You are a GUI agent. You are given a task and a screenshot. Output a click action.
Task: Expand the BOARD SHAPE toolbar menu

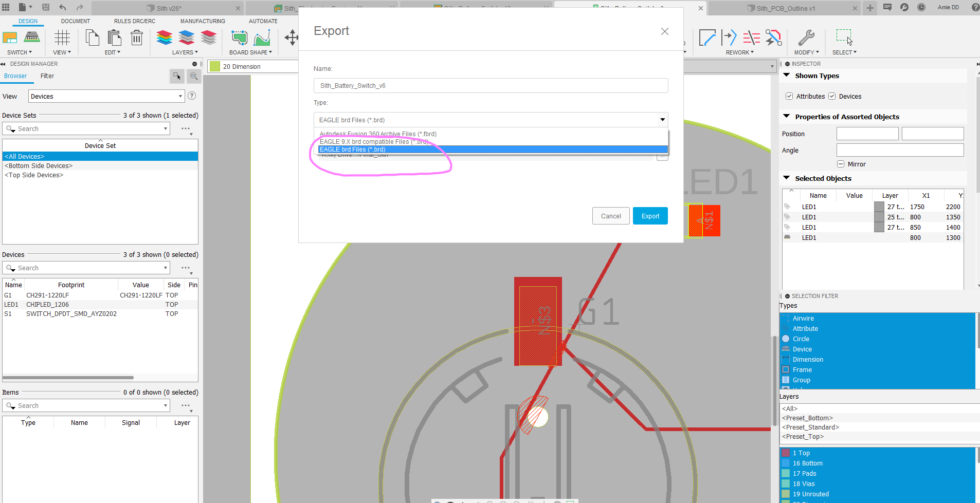(251, 52)
